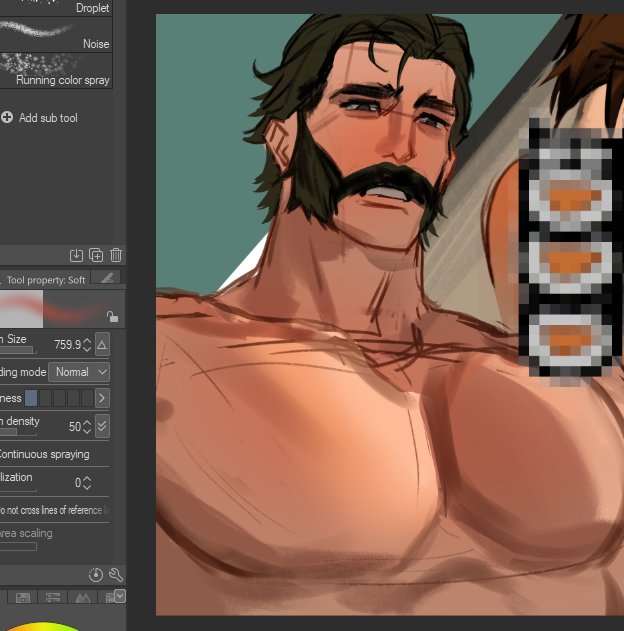
Task: Select the Droplet sub tool
Action: (56, 8)
